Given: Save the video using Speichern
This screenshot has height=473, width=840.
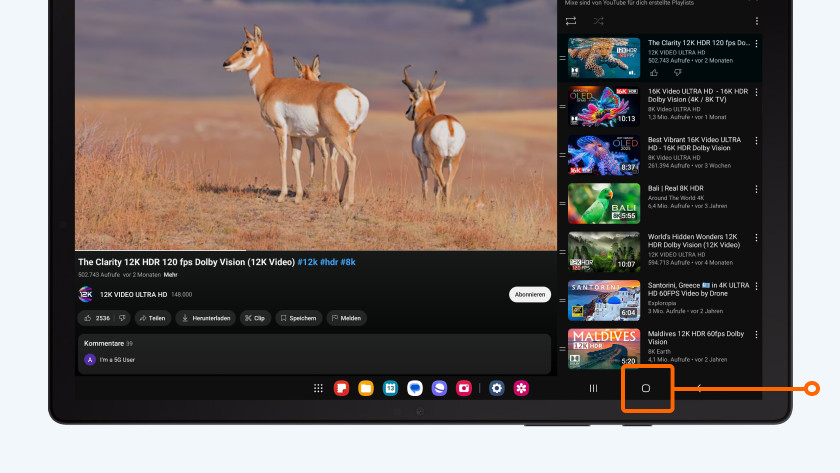Looking at the screenshot, I should coord(298,318).
